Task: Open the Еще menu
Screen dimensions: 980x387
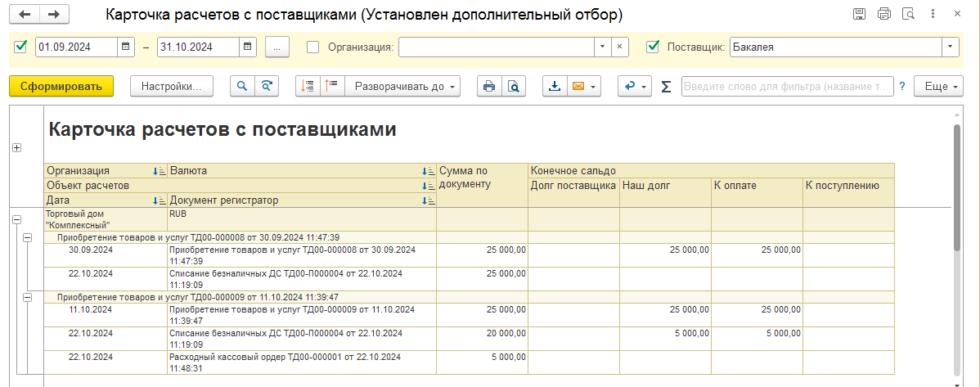Action: [x=939, y=86]
